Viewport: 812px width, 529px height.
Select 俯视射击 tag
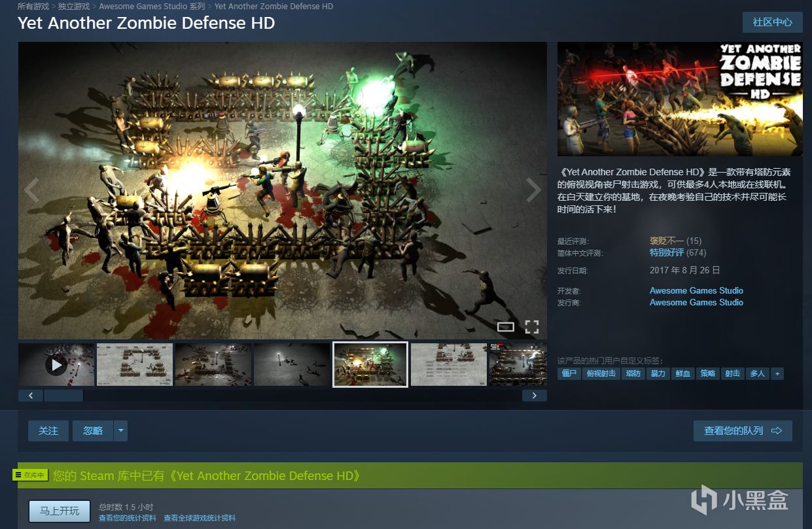[601, 373]
